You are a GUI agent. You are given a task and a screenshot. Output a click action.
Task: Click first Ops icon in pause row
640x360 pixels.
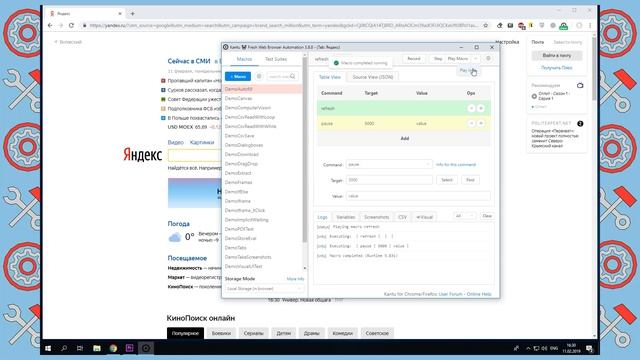(471, 123)
